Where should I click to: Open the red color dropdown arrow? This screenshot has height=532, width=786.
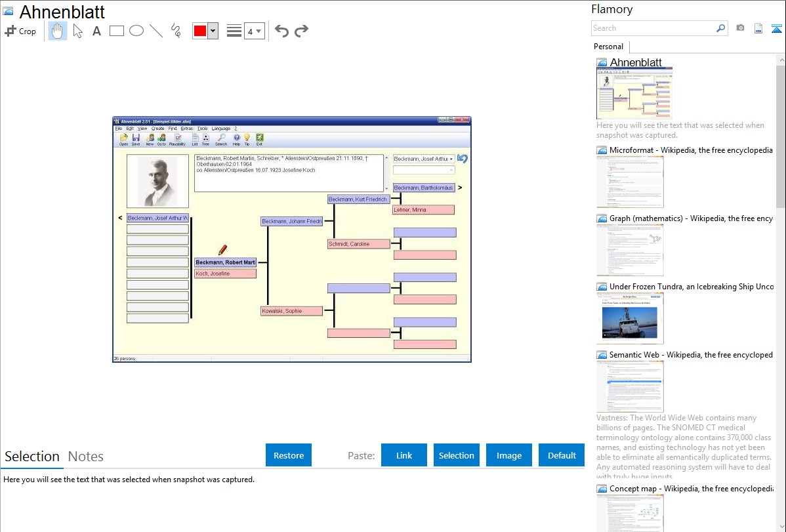(213, 31)
